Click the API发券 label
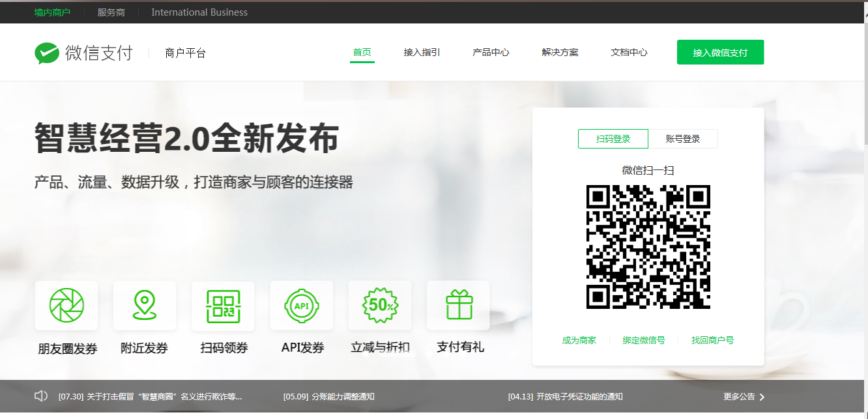 303,347
